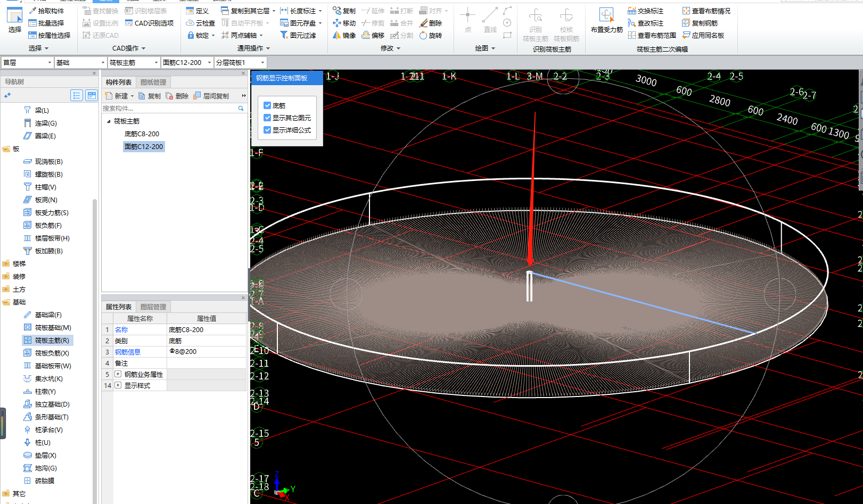Open the 图元存盘 save elements button
This screenshot has height=504, width=863.
click(x=301, y=23)
